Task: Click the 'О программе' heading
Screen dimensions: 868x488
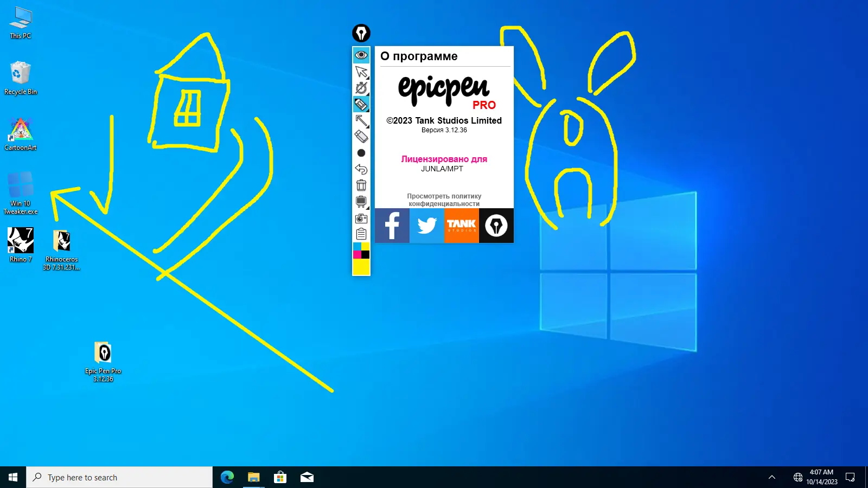Action: click(x=419, y=56)
